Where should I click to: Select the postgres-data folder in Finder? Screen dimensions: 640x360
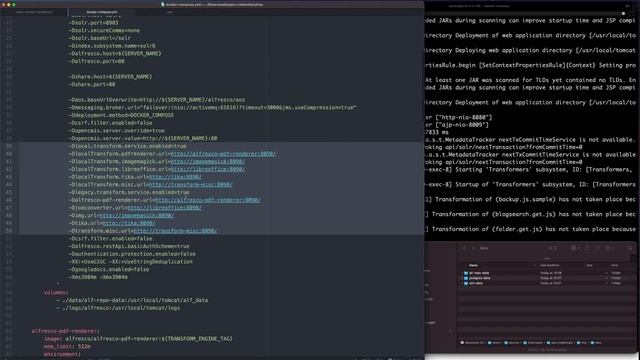click(480, 278)
